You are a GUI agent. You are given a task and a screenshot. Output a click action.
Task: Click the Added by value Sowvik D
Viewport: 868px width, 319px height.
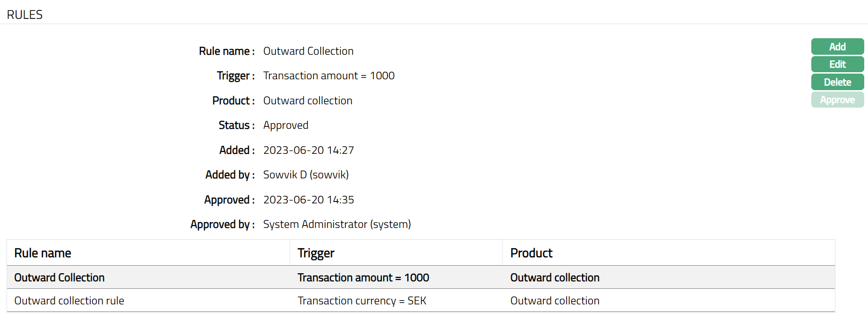[306, 175]
